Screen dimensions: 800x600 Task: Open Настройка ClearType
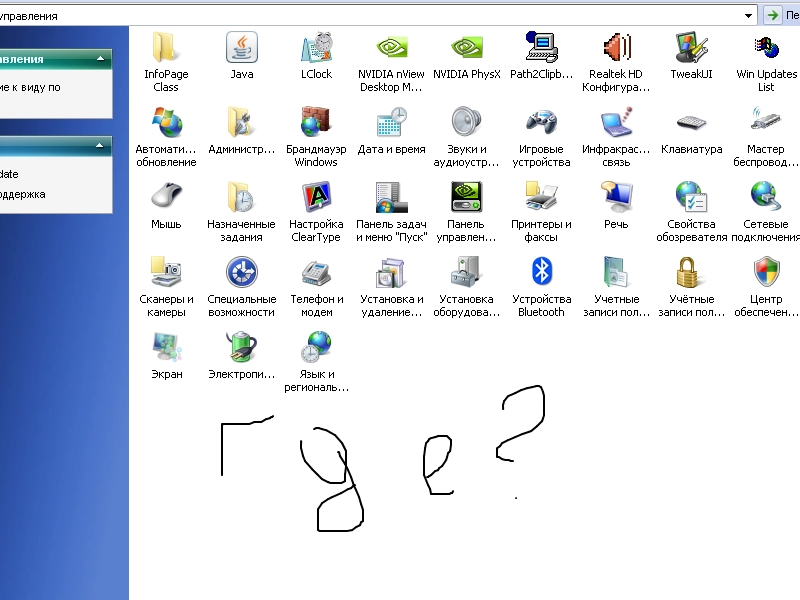[x=316, y=197]
